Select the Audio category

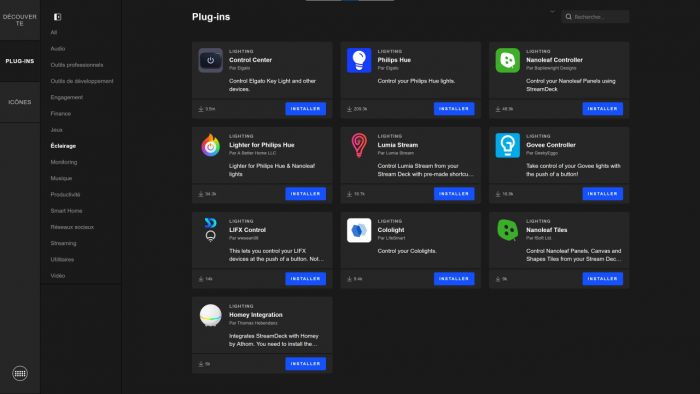point(58,49)
